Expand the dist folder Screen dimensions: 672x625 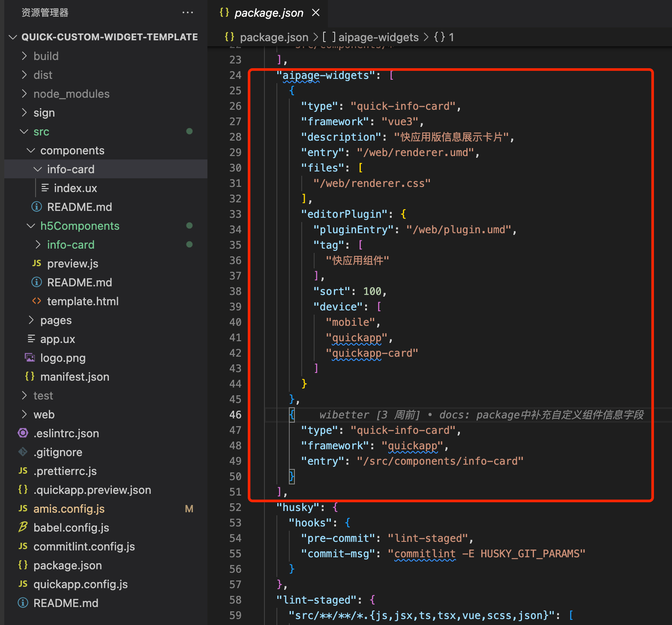pos(24,75)
